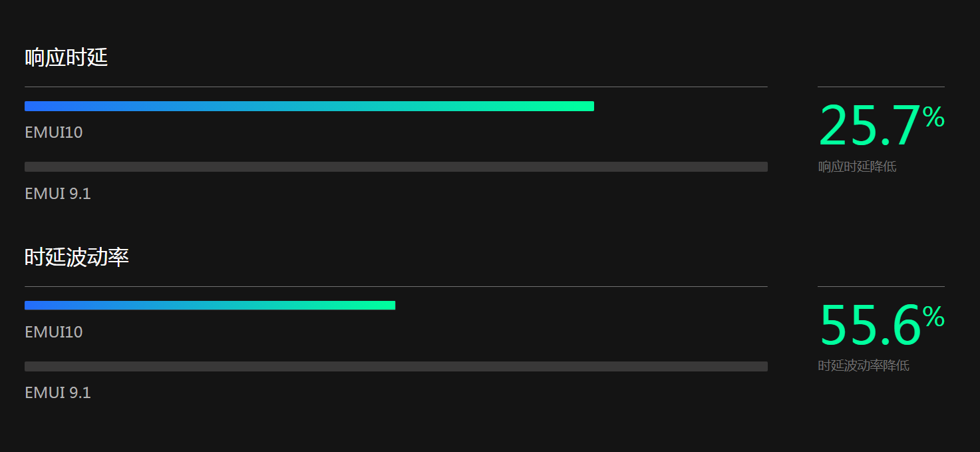Select the EMUI10 gradient bar under 时延波动率

point(210,305)
